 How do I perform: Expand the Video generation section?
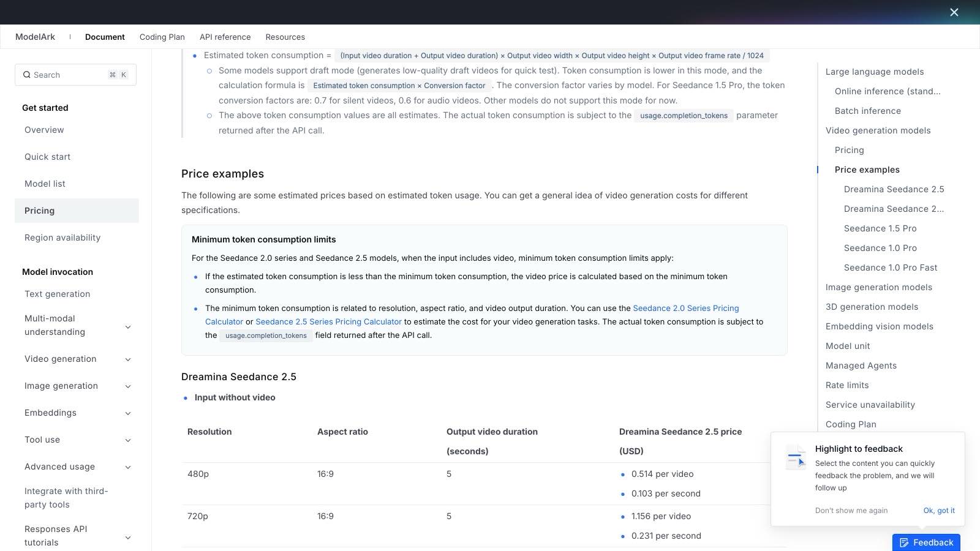[x=128, y=359]
